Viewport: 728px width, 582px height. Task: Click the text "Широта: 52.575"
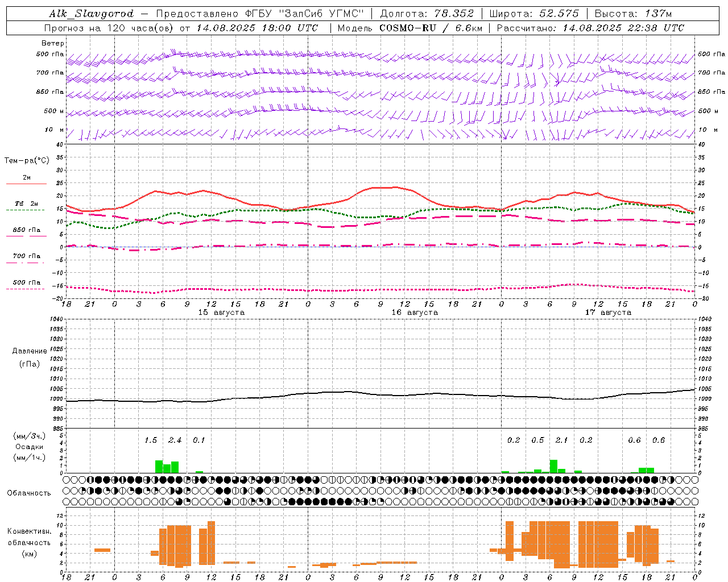tap(534, 14)
